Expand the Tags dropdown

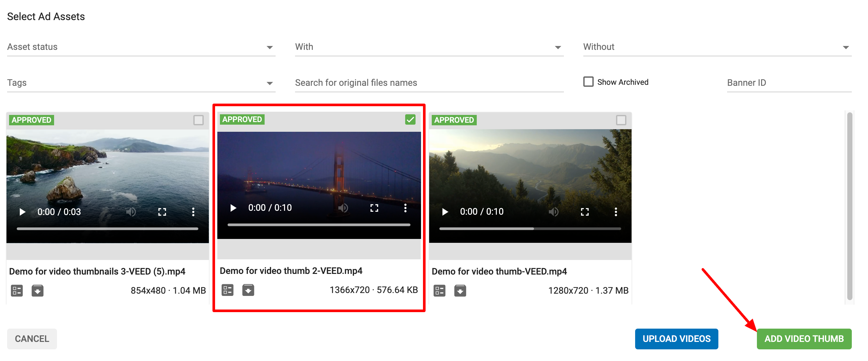click(141, 83)
